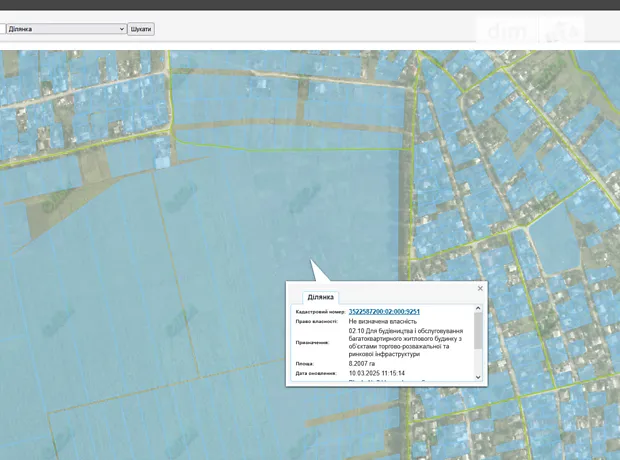Open cadastral number 3522587200:02:000:5251 link

384,312
